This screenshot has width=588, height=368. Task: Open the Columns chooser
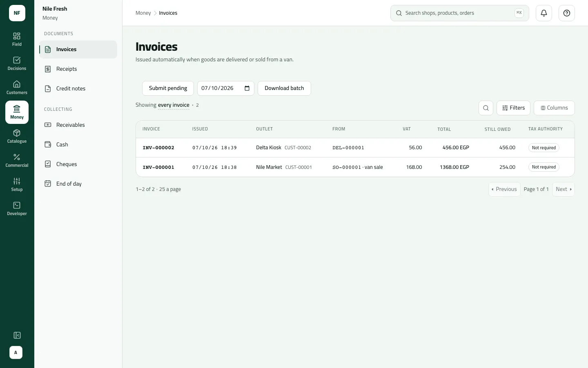coord(554,108)
